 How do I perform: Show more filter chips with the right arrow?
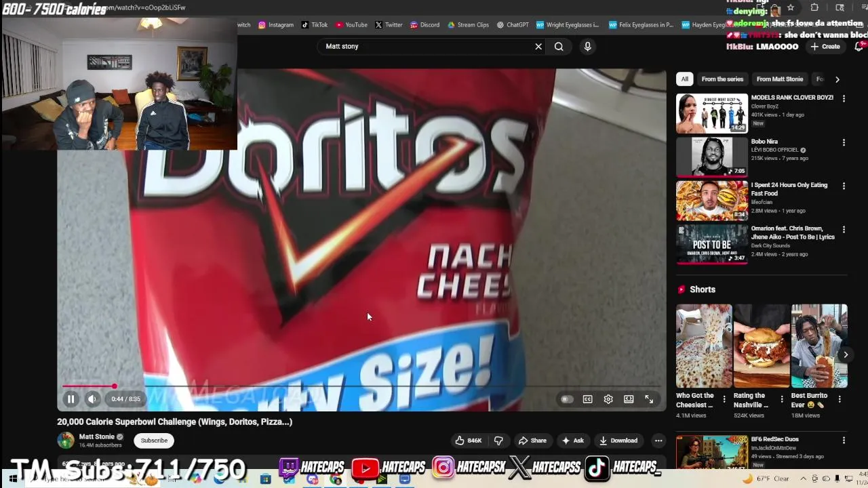(x=837, y=79)
